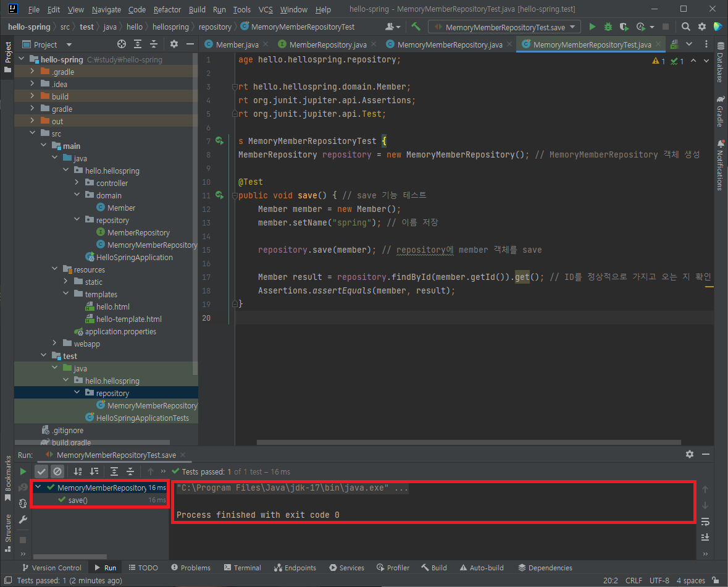728x587 pixels.
Task: Click CRLF line separator in status bar
Action: tap(634, 580)
